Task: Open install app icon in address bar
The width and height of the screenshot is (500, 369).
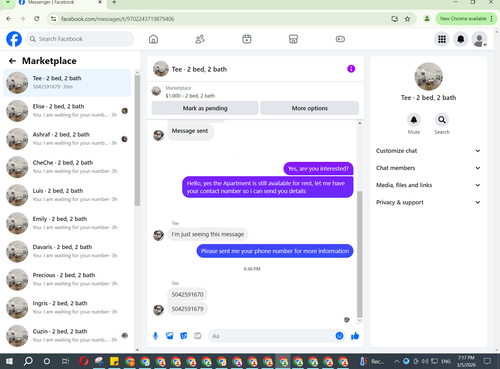Action: 395,19
